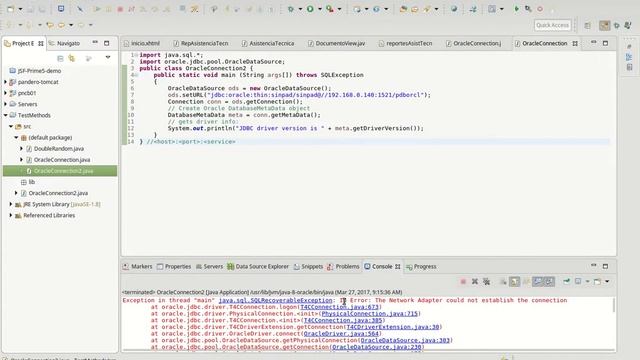Collapse all in Project Explorer
This screenshot has height=360, width=640.
pos(60,58)
